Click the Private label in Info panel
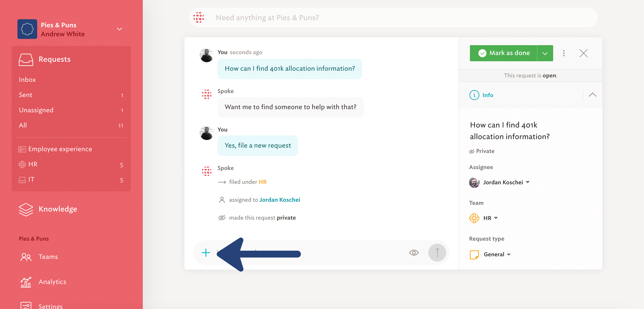Image resolution: width=644 pixels, height=309 pixels. (482, 151)
